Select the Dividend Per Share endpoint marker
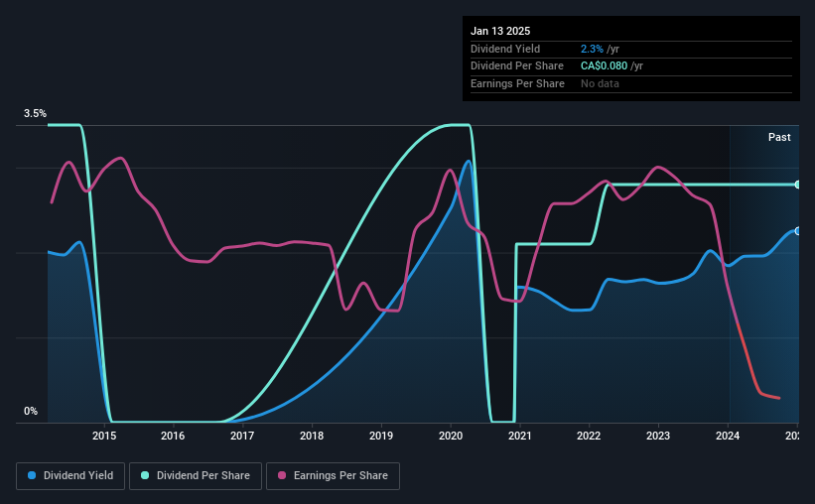This screenshot has height=504, width=815. click(798, 185)
